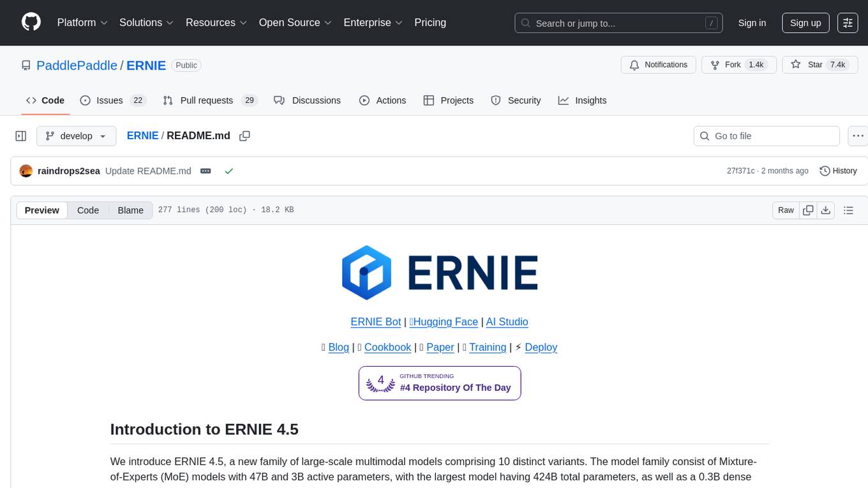Image resolution: width=868 pixels, height=488 pixels.
Task: Open the Discussions tab
Action: (x=307, y=100)
